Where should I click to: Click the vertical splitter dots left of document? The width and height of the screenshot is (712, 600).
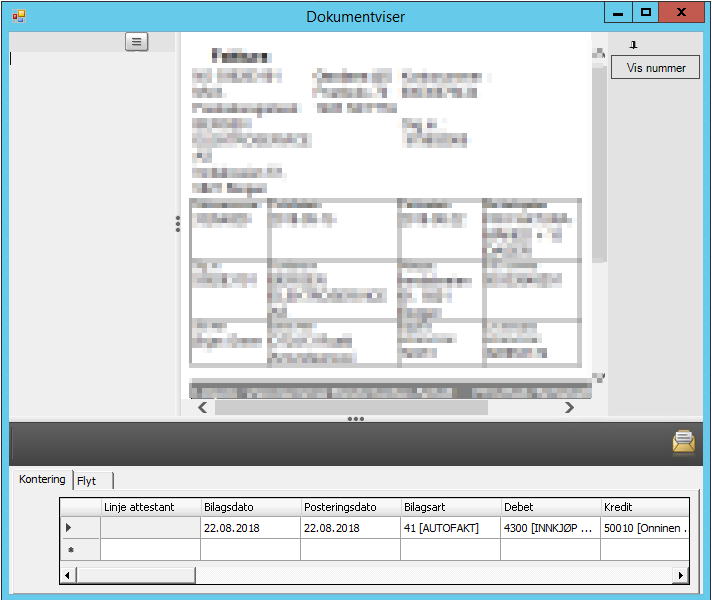point(178,224)
